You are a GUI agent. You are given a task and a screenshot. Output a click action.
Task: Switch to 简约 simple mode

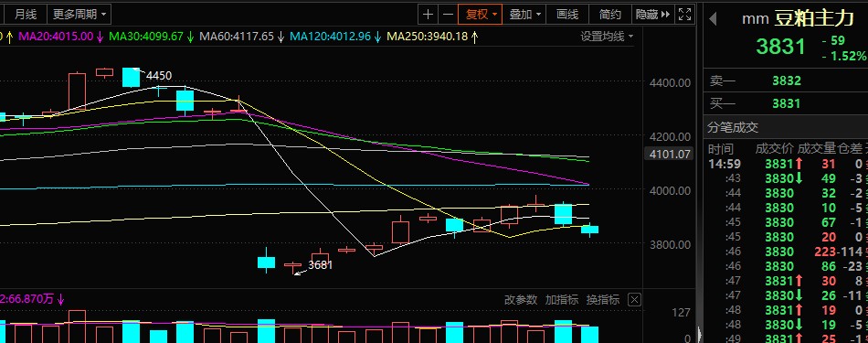[x=609, y=15]
